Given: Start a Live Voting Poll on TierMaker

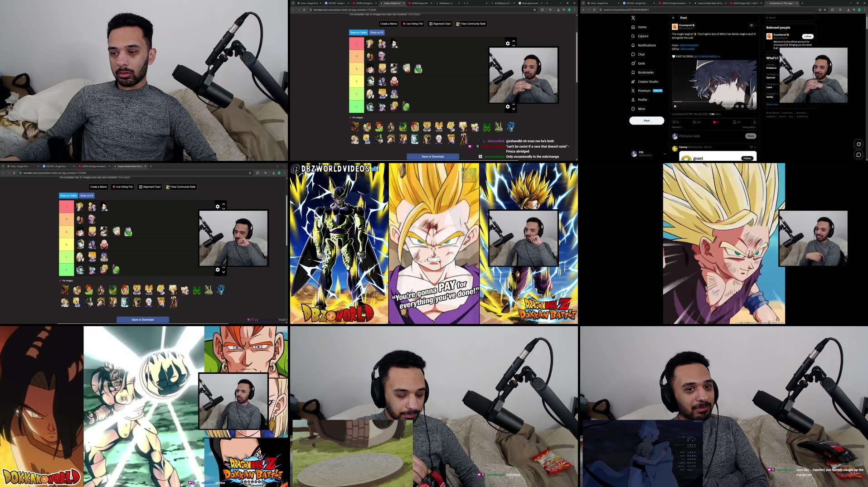Looking at the screenshot, I should tap(413, 24).
